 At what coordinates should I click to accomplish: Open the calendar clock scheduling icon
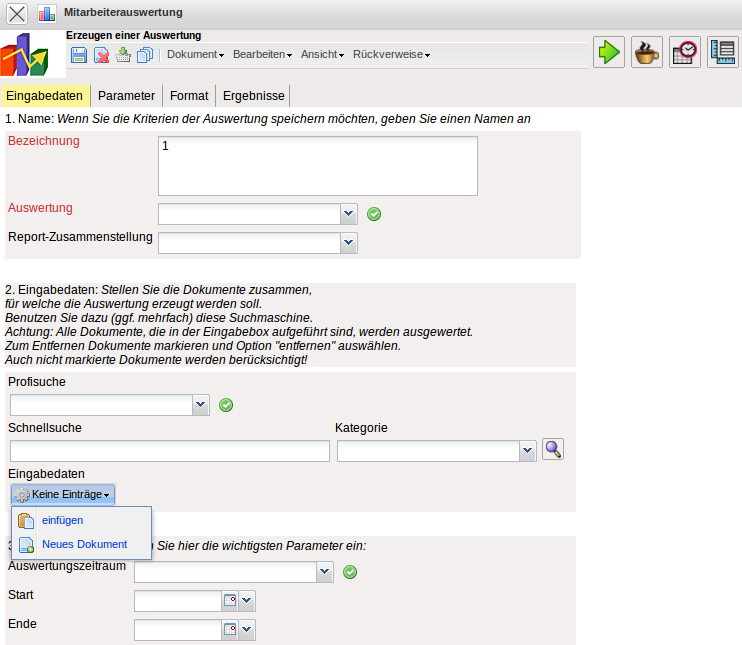tap(685, 52)
